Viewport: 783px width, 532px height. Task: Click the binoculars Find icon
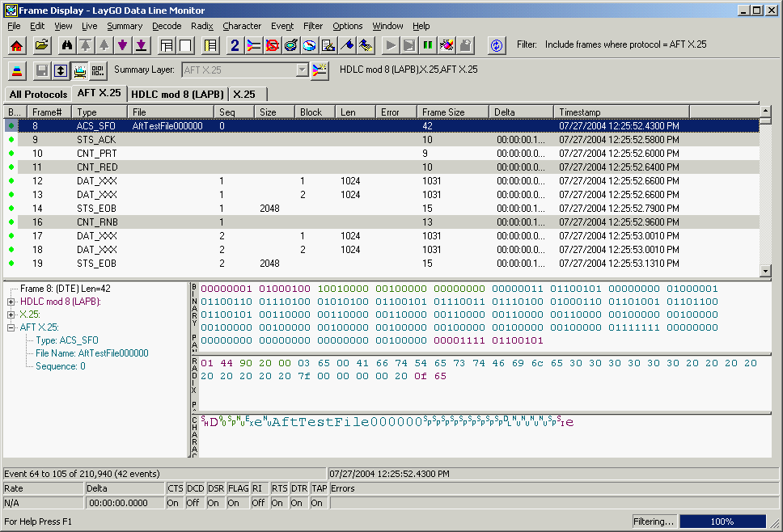tap(67, 45)
